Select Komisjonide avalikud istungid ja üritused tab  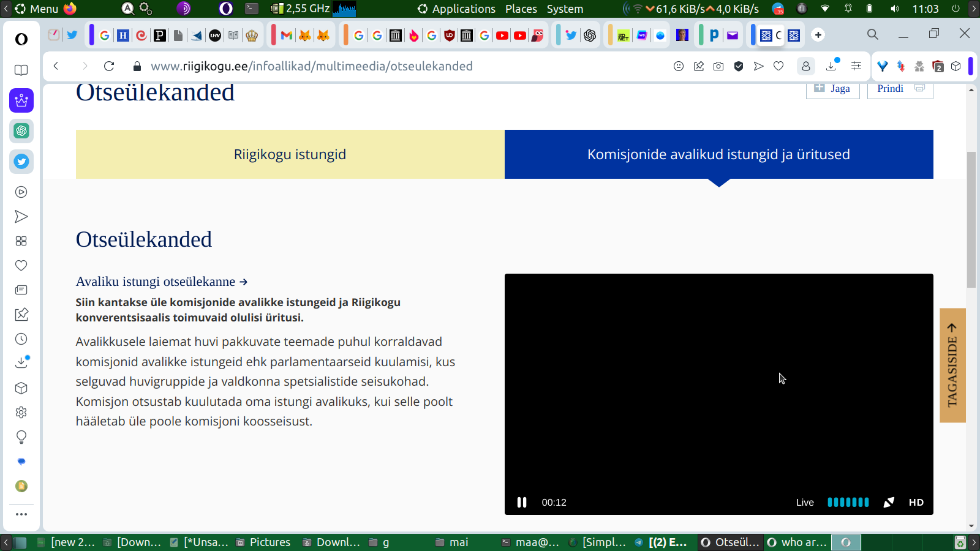pos(718,154)
